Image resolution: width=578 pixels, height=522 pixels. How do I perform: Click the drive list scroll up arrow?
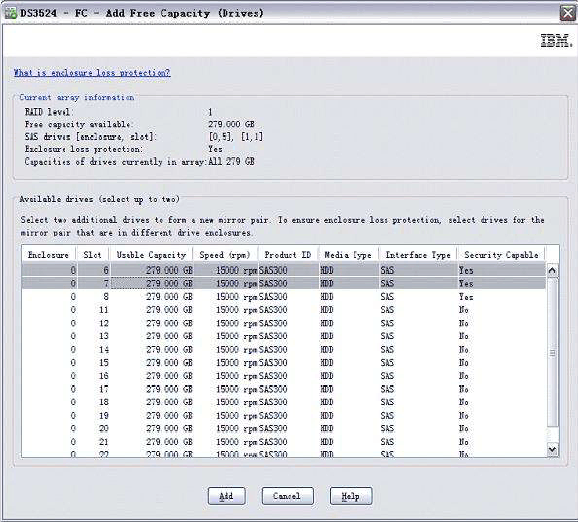tap(552, 271)
